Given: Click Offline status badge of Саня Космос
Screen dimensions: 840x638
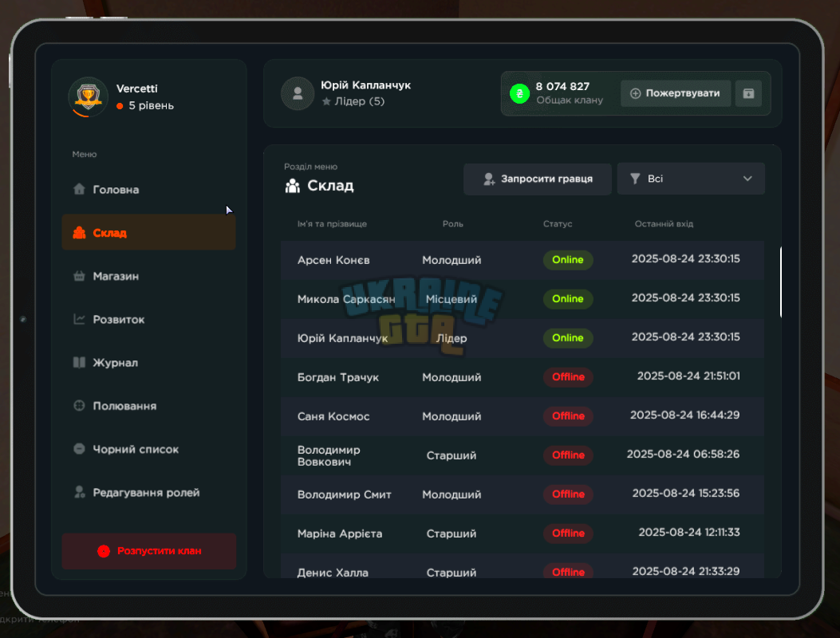Looking at the screenshot, I should (x=568, y=416).
